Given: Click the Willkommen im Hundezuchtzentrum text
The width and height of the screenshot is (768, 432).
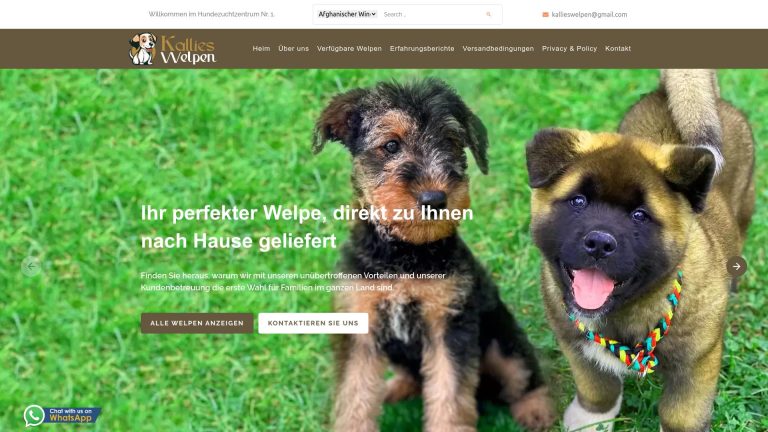Looking at the screenshot, I should click(x=212, y=14).
